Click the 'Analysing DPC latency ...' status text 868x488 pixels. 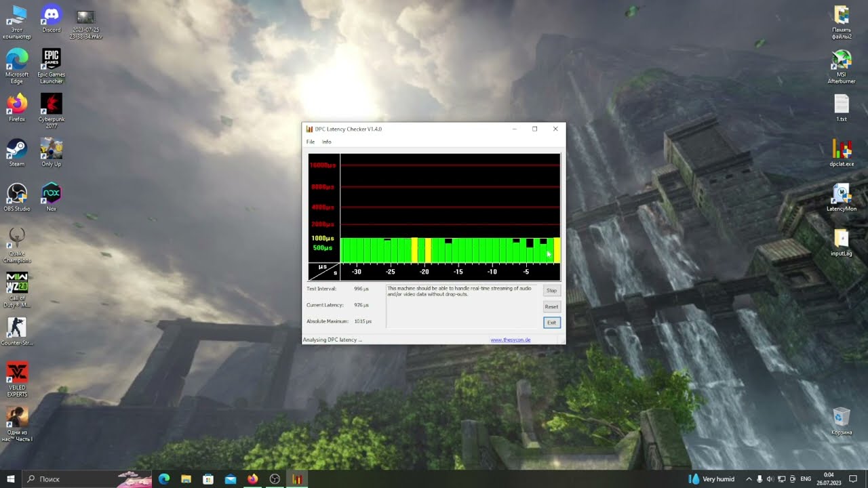[x=332, y=340]
